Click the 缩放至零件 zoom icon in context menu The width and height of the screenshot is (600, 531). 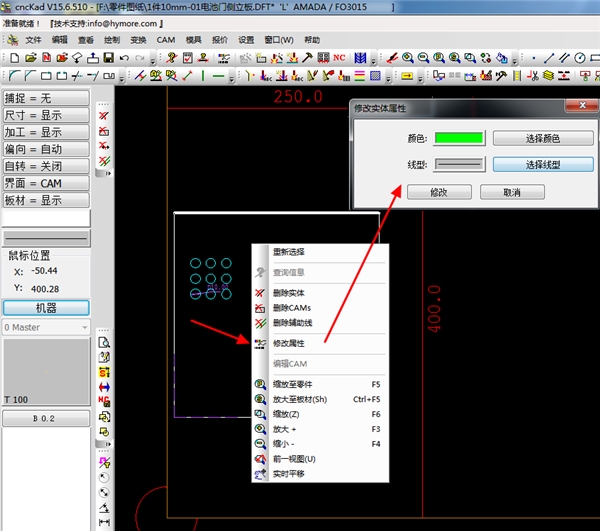(x=260, y=384)
